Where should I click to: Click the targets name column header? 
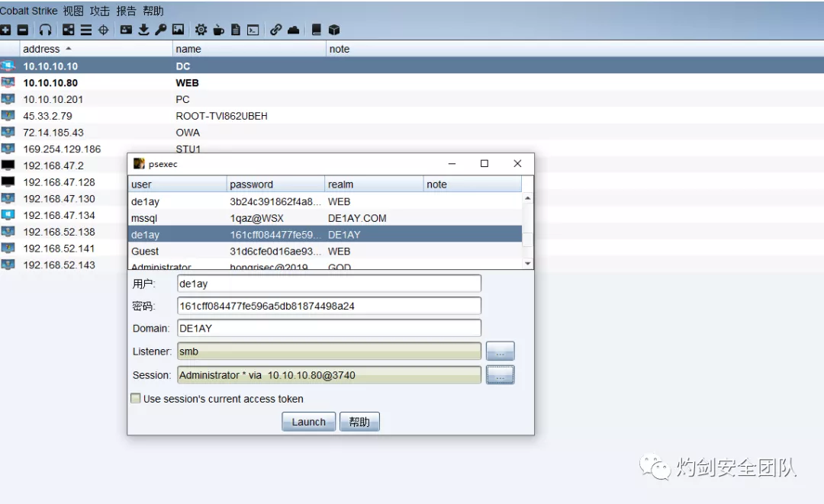pos(249,49)
